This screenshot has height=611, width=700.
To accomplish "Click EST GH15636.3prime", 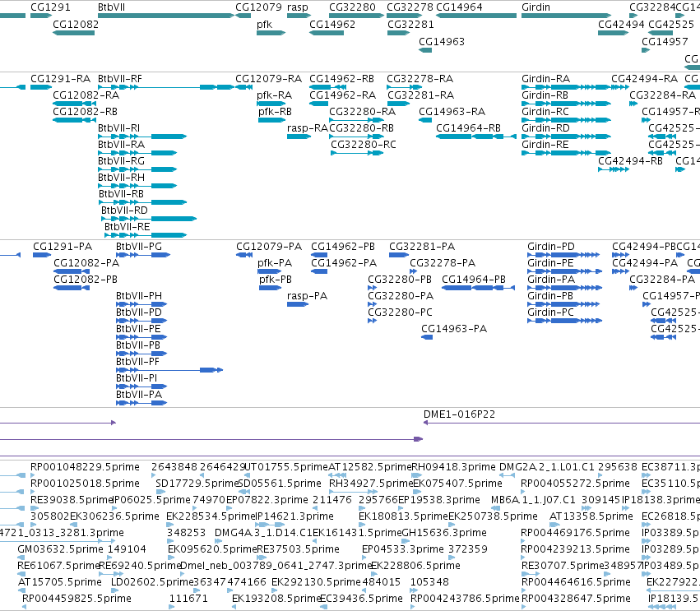I will 443,533.
